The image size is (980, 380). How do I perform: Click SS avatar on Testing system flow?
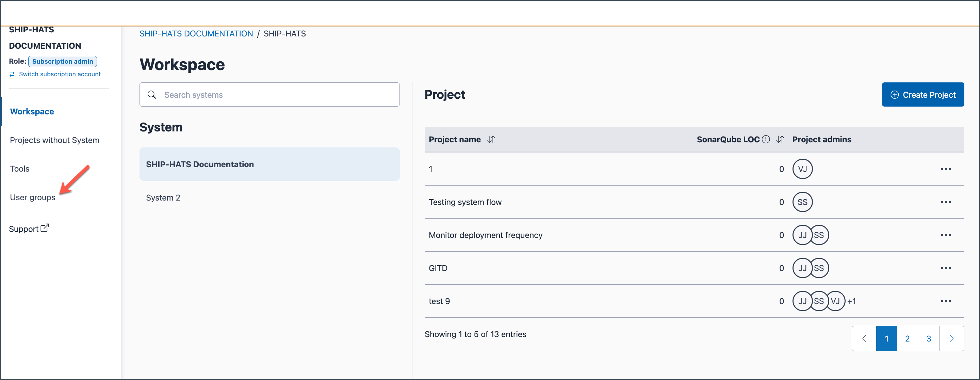pos(802,202)
